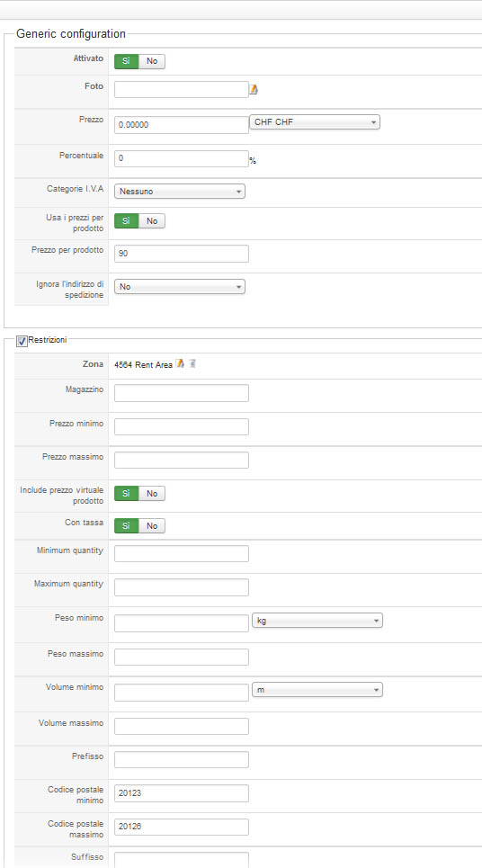
Task: Open the m volume unit dropdown
Action: click(317, 690)
